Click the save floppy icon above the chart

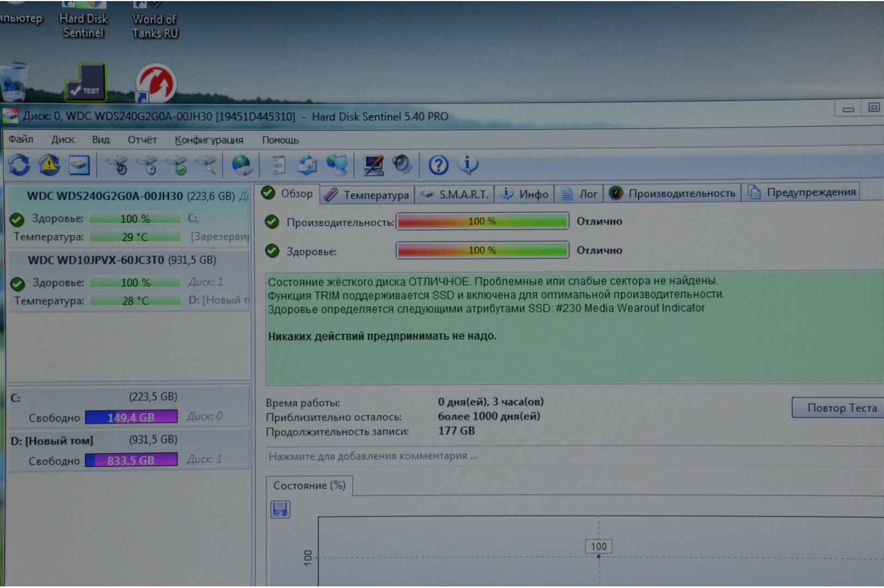coord(280,509)
